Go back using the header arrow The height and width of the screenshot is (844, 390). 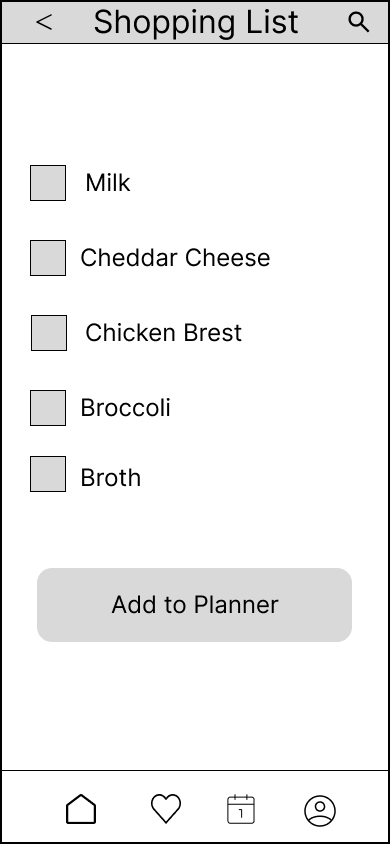point(44,22)
